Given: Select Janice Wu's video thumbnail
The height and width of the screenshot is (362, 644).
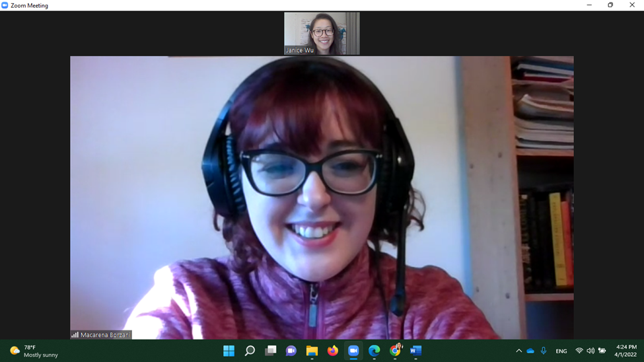Looking at the screenshot, I should tap(322, 33).
